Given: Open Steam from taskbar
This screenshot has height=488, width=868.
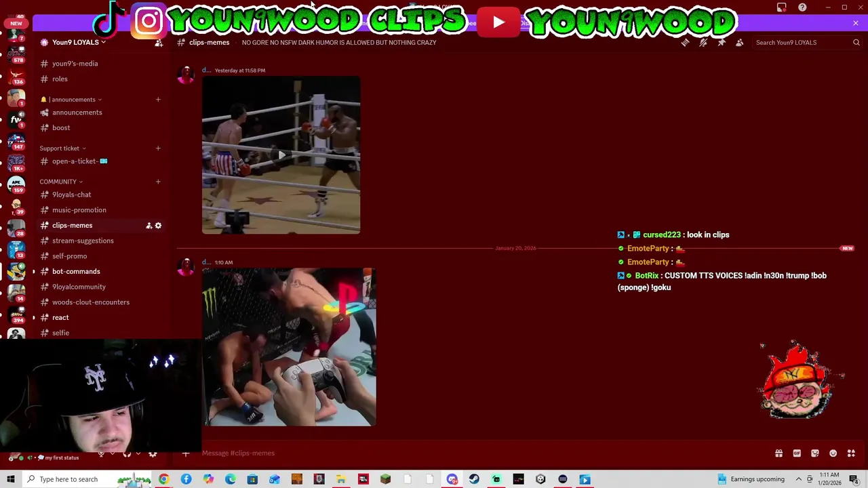Looking at the screenshot, I should (474, 479).
